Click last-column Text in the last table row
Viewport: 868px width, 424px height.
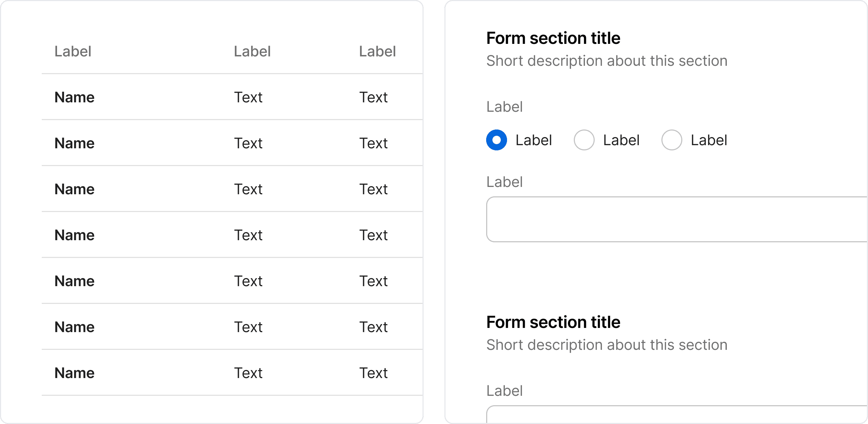(x=373, y=373)
